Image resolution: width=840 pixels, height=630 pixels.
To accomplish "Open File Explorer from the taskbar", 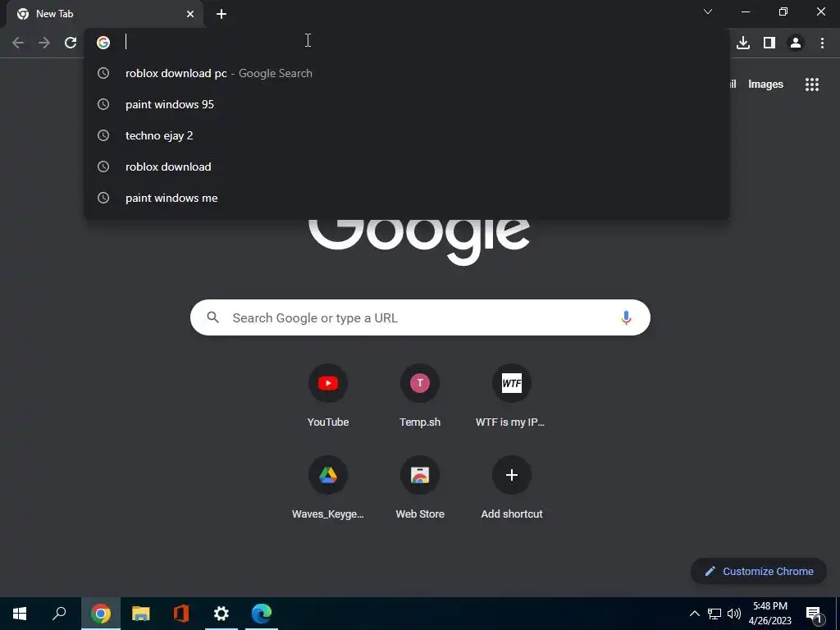I will pos(141,614).
